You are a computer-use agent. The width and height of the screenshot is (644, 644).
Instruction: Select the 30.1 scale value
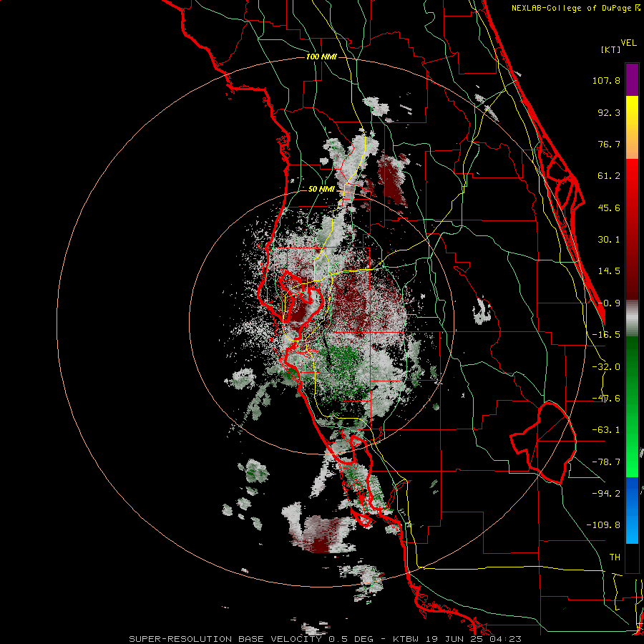(x=609, y=240)
